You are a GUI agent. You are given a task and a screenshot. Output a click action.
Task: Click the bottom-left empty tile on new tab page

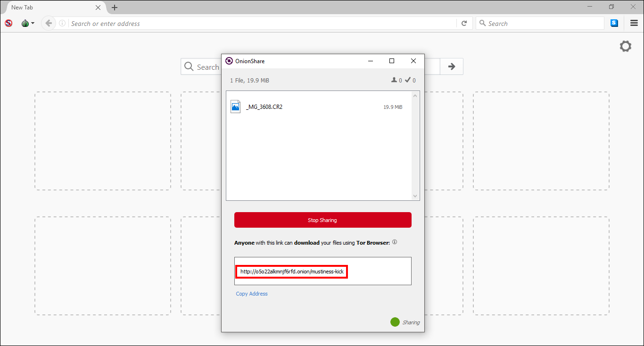(103, 266)
